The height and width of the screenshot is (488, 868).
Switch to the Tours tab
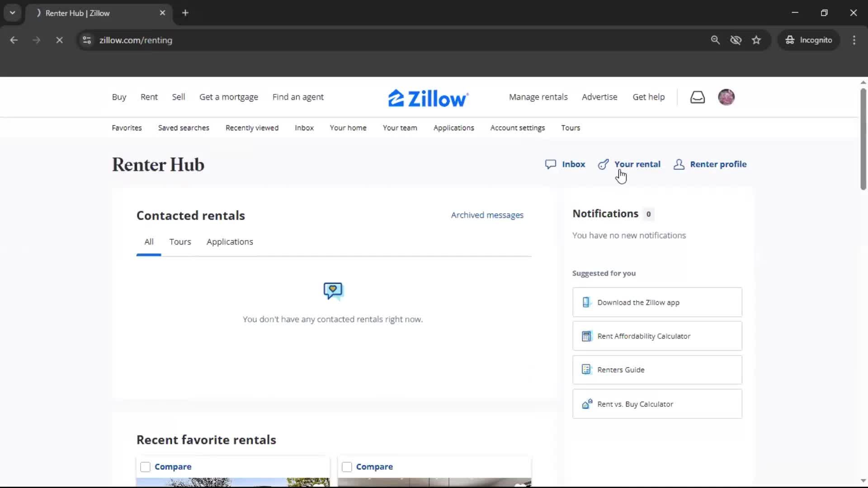pyautogui.click(x=180, y=242)
